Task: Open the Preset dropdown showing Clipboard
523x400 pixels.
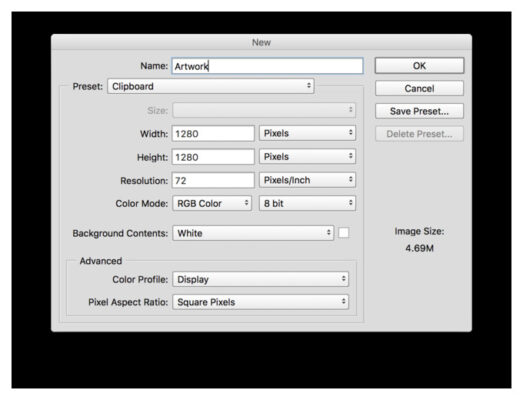Action: coord(211,86)
